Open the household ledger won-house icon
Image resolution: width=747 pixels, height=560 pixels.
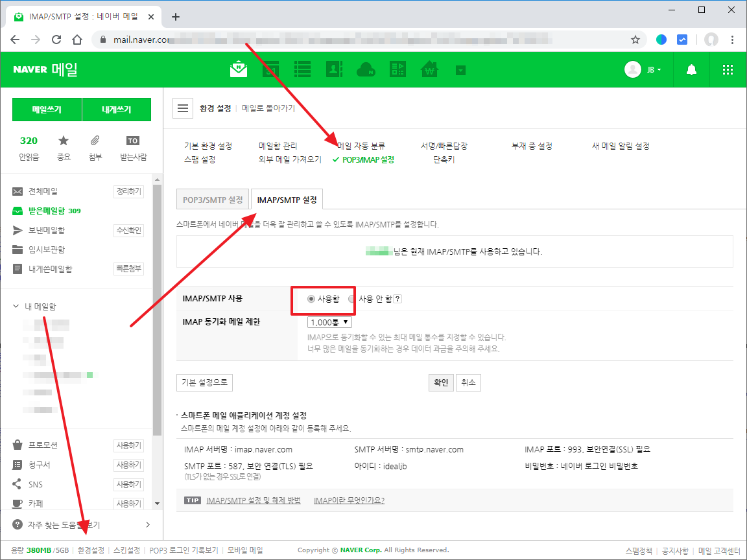click(430, 69)
